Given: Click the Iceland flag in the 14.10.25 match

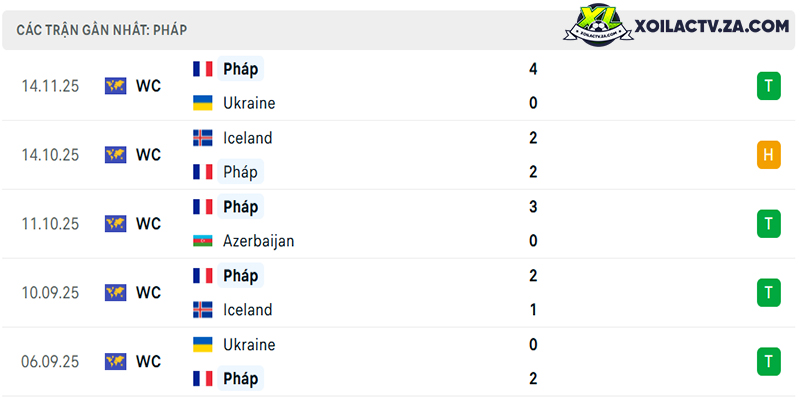Looking at the screenshot, I should coord(203,138).
